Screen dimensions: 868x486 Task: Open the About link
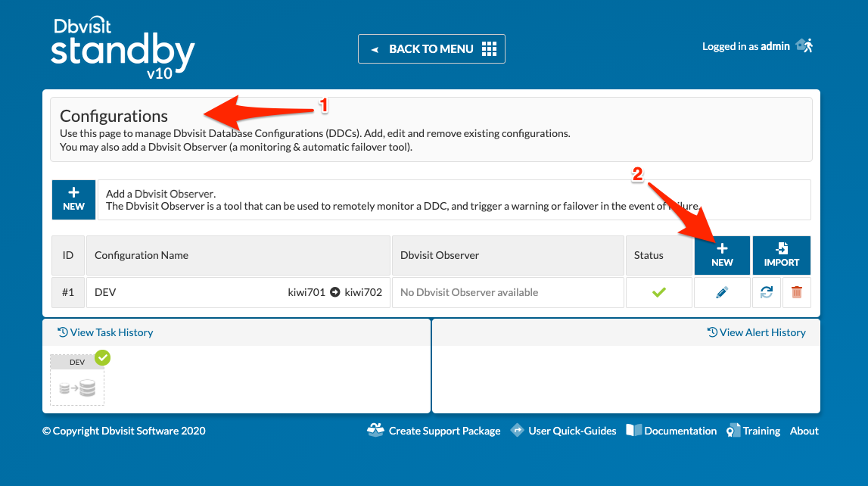coord(804,431)
